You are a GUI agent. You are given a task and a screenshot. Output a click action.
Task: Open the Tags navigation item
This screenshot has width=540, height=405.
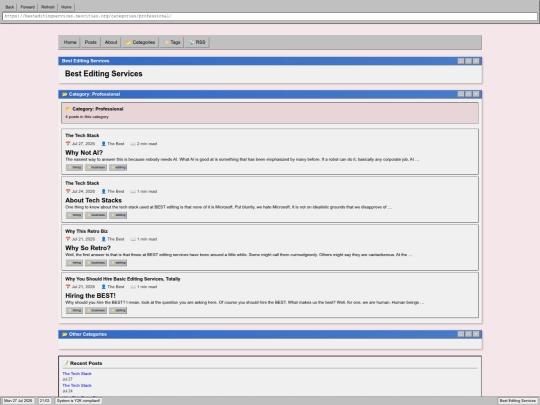pos(172,42)
